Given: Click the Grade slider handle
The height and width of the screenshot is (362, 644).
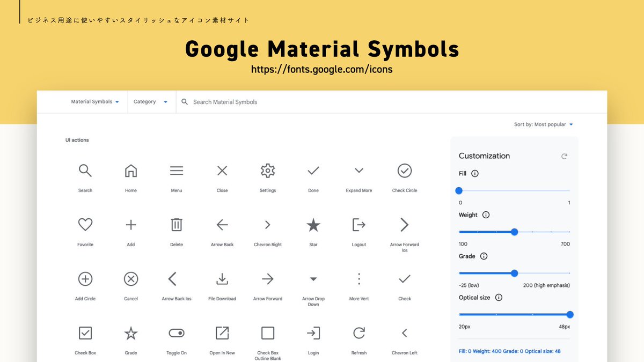Looking at the screenshot, I should point(514,273).
